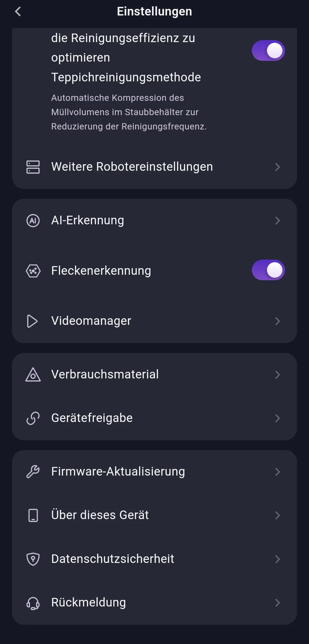Open the Videomanager menu entry
This screenshot has width=309, height=644.
point(91,321)
